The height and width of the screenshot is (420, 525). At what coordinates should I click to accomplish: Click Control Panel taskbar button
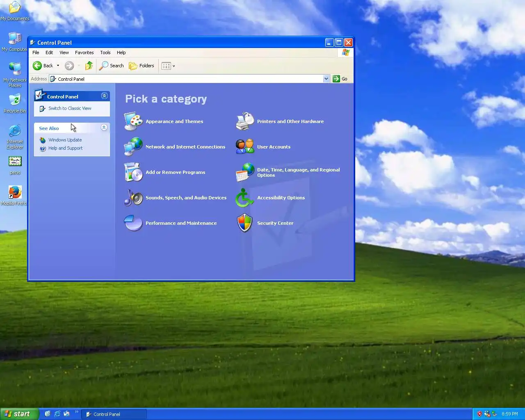(x=114, y=414)
